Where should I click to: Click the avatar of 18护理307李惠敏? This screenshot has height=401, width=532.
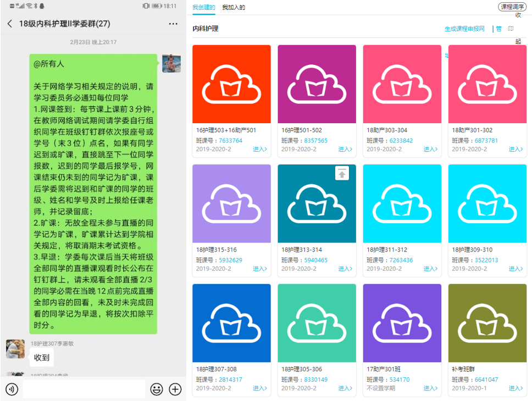(x=15, y=349)
